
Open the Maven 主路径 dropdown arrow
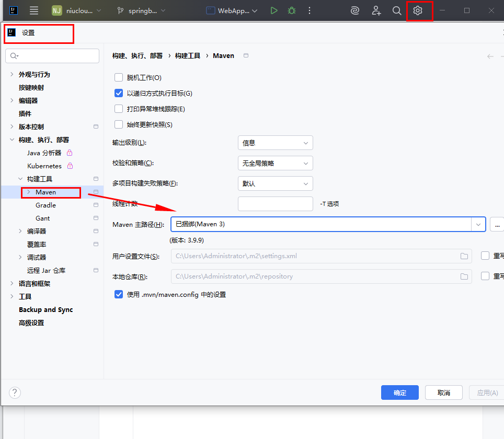click(478, 224)
